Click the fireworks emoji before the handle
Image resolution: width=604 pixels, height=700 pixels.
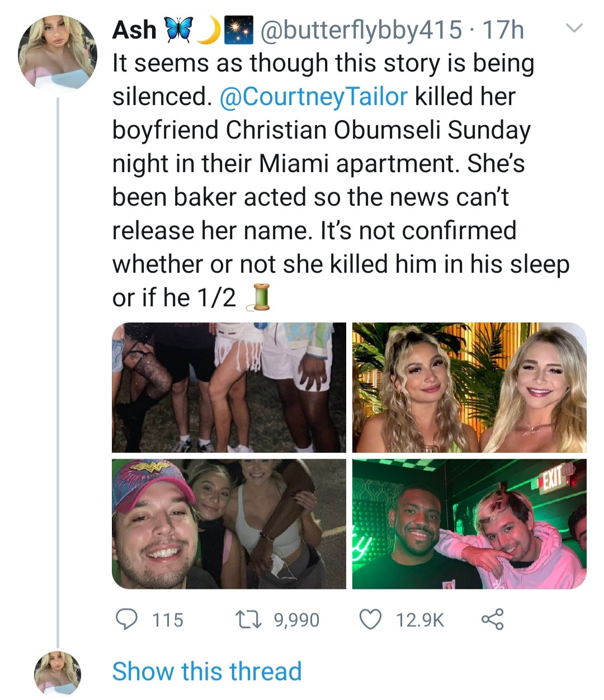click(x=237, y=30)
